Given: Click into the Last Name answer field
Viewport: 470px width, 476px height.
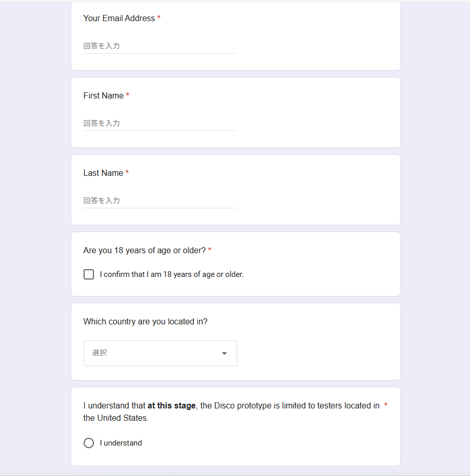Looking at the screenshot, I should pos(159,201).
